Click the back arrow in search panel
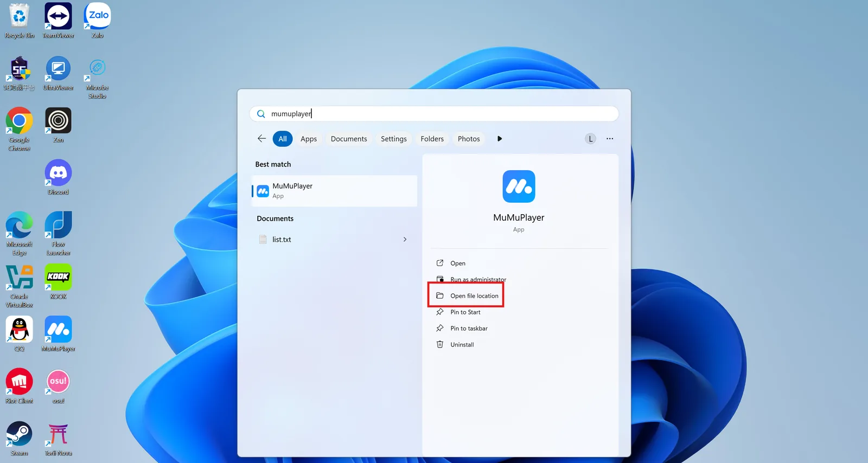Viewport: 868px width, 463px height. (261, 139)
